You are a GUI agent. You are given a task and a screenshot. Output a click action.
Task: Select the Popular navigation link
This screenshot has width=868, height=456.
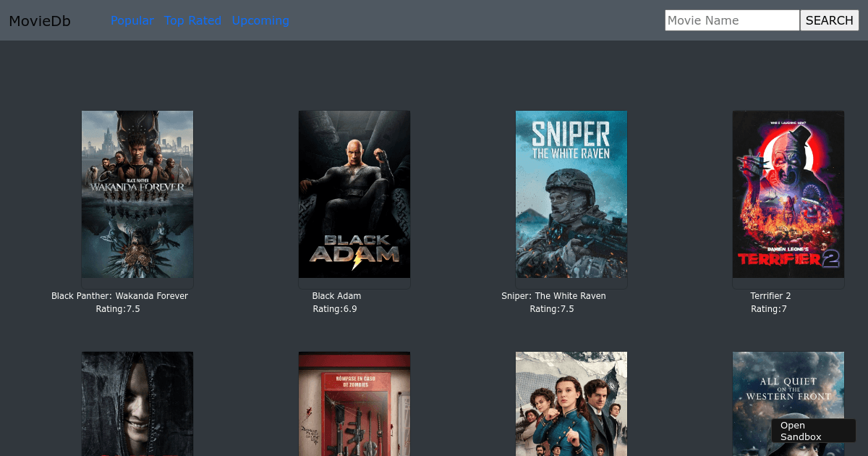pyautogui.click(x=132, y=20)
